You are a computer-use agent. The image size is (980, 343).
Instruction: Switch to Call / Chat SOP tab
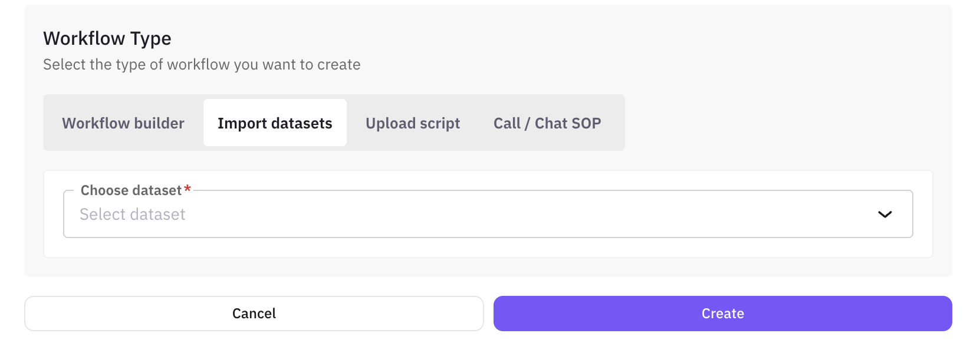point(547,123)
